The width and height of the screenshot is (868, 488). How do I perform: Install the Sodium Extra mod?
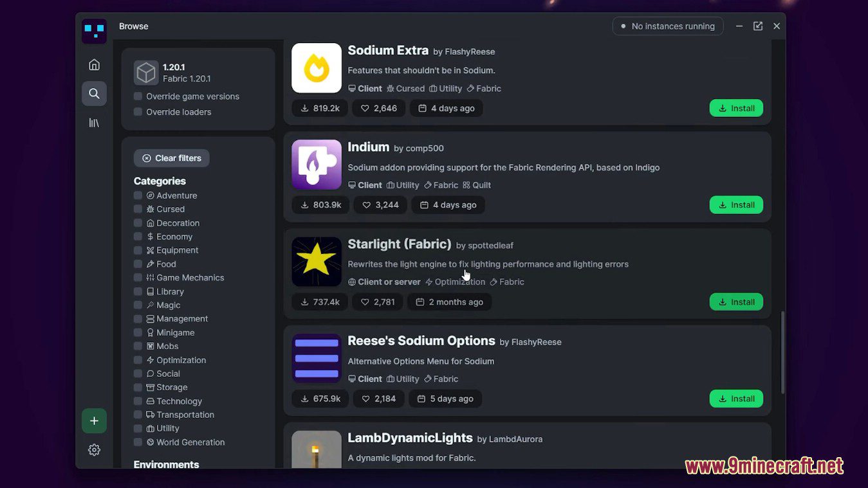(736, 108)
